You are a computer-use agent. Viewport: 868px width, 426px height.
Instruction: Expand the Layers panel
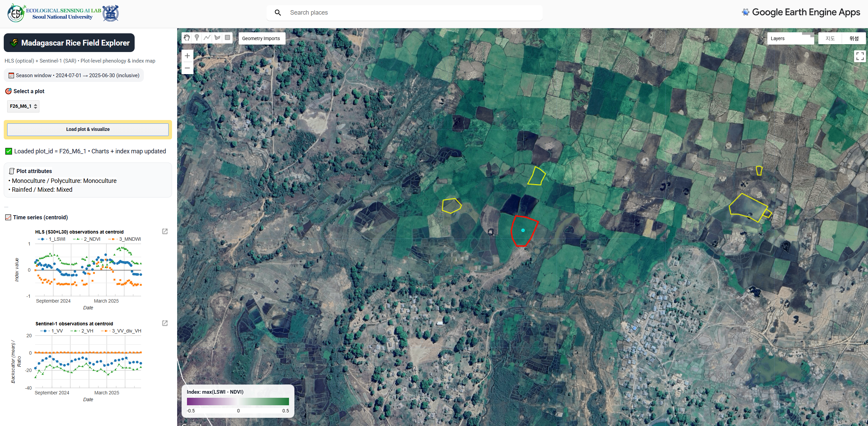790,38
